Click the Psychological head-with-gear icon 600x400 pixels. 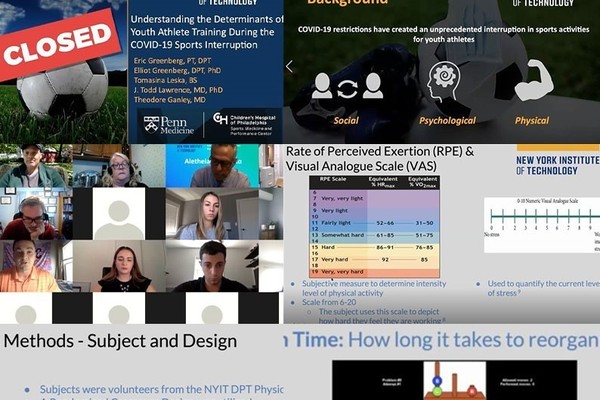tap(444, 82)
